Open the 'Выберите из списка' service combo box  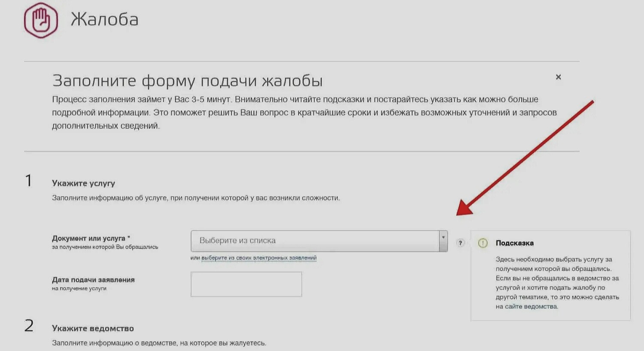click(x=314, y=241)
